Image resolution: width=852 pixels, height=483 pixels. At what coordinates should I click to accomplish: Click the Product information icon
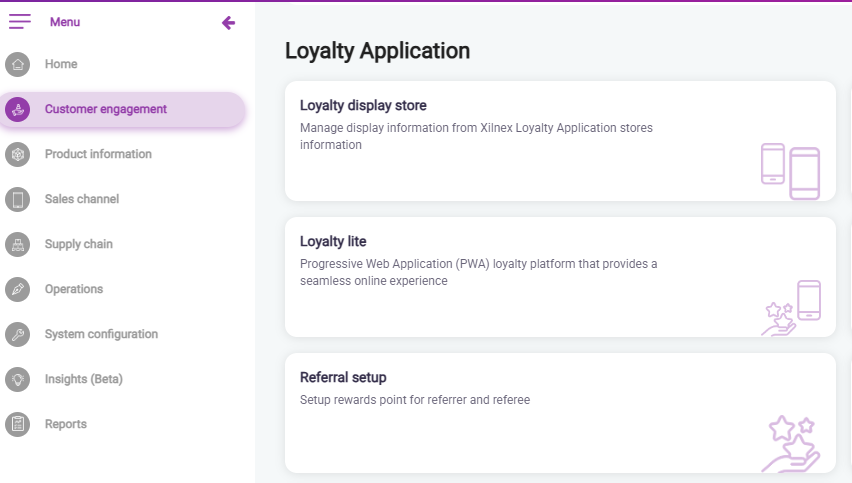[x=17, y=155]
